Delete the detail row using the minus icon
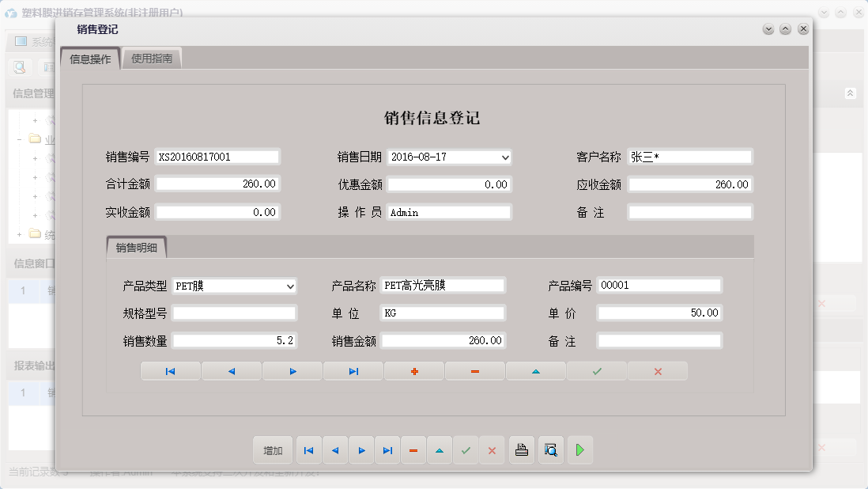Image resolution: width=868 pixels, height=489 pixels. [x=474, y=370]
